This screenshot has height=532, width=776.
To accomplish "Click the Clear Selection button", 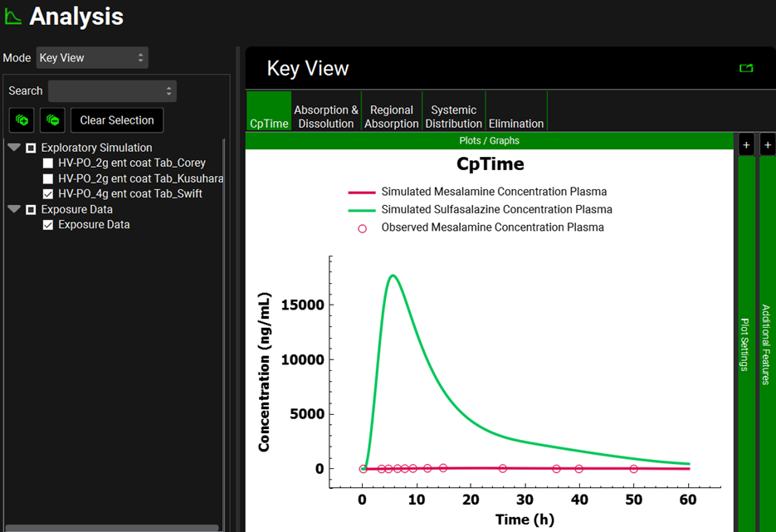I will [x=117, y=120].
